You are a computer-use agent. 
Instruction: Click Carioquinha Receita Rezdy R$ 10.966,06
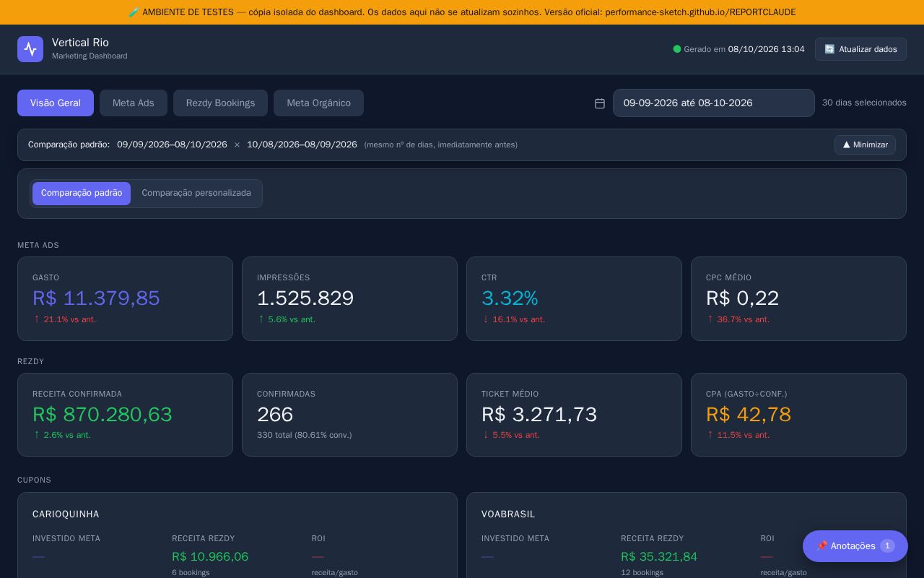tap(210, 556)
